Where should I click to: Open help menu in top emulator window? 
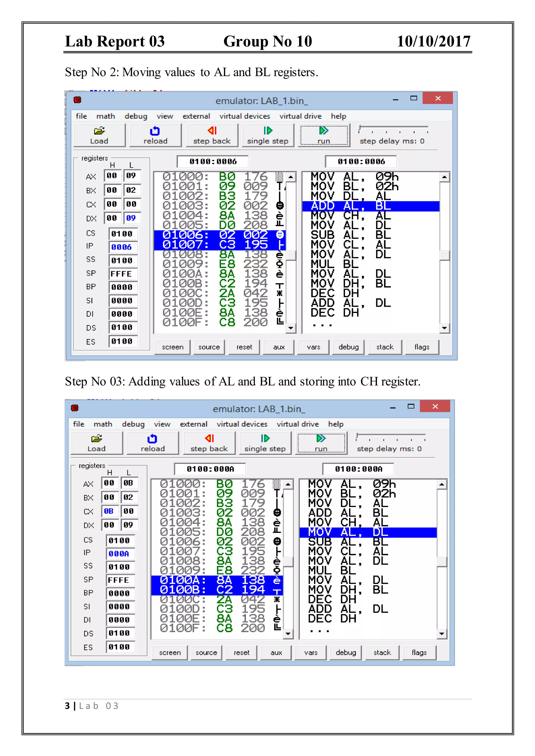click(339, 116)
